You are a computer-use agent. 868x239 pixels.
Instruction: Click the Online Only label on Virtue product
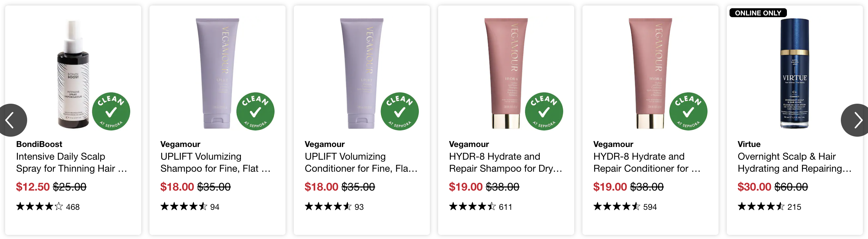click(758, 13)
